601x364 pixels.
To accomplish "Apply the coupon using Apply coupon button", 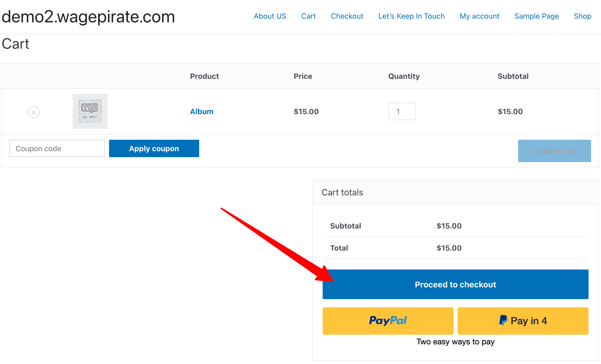I will [154, 148].
